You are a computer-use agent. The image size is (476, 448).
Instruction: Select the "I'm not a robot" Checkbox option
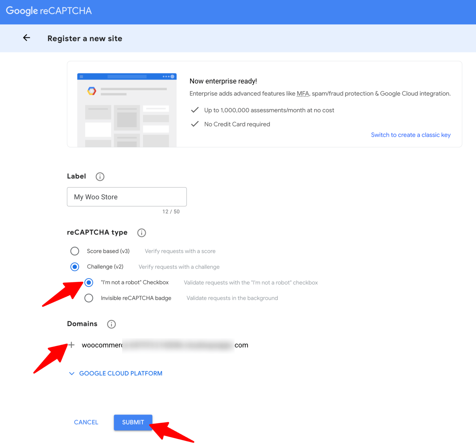(x=89, y=282)
